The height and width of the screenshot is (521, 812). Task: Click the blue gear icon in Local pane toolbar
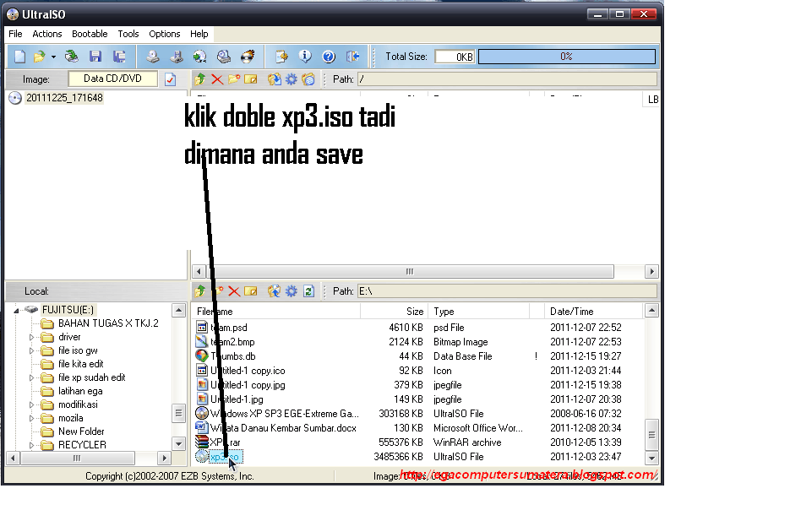292,291
